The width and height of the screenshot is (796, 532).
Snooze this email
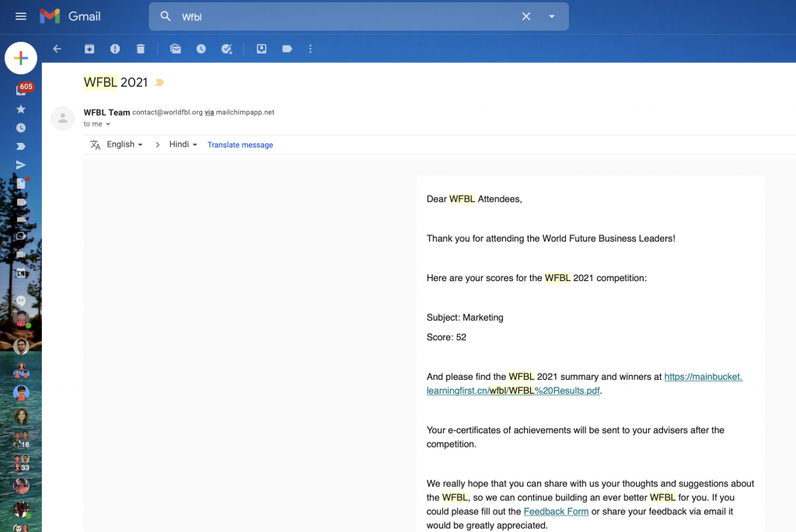pos(201,49)
